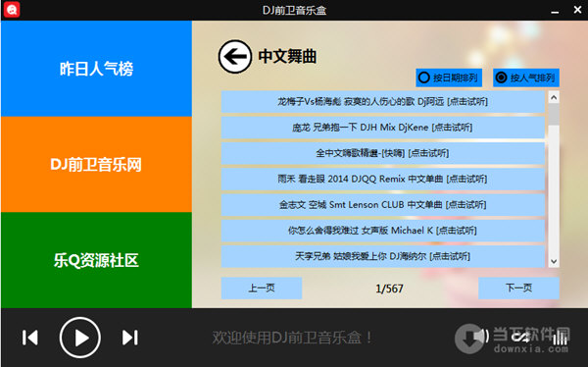588x367 pixels.
Task: Preview 庞龙 兄弟抱一下 DJH Mix track
Action: click(x=382, y=128)
